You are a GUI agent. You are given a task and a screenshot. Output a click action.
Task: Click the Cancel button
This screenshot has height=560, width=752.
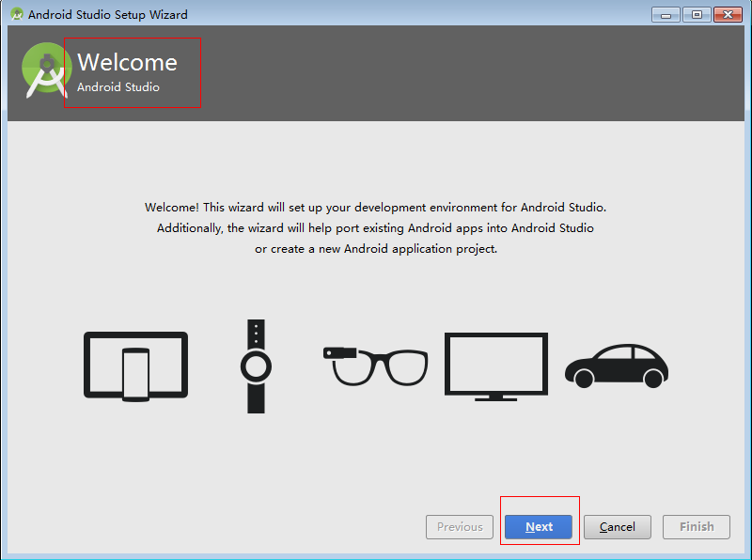(x=618, y=527)
